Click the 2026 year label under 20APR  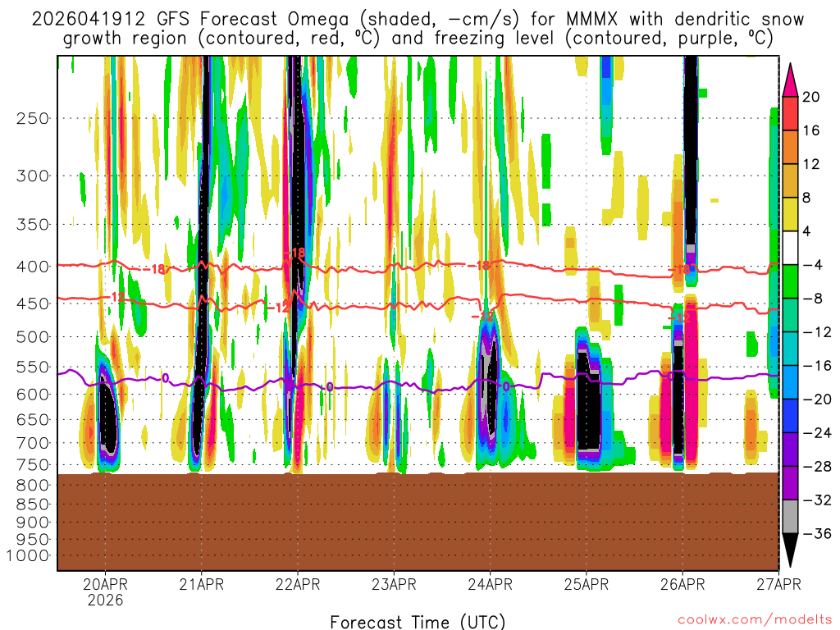tap(105, 600)
